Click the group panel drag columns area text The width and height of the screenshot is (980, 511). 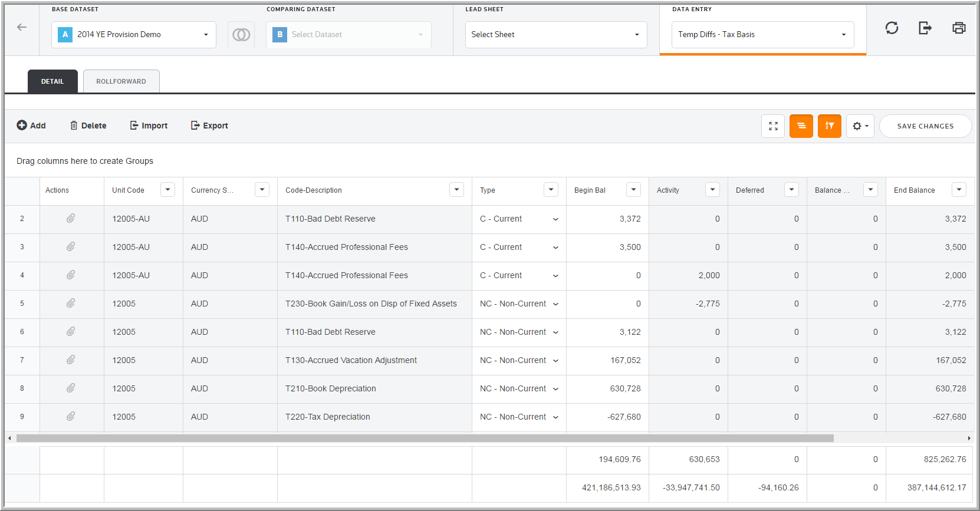tap(85, 161)
